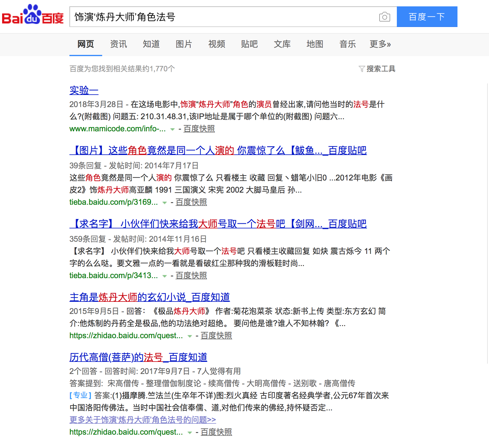Open 百度快照 for mamicode result
489x448 pixels.
(x=199, y=129)
